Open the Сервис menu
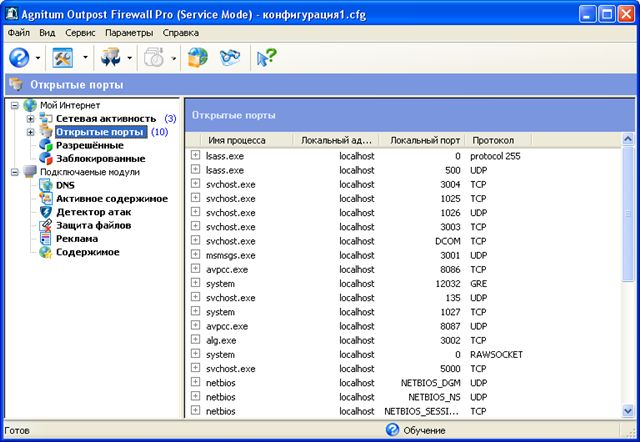Viewport: 640px width, 442px height. 80,33
